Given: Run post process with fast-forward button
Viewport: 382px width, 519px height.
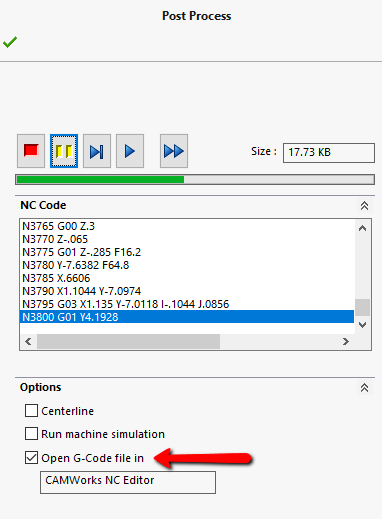Looking at the screenshot, I should click(174, 151).
